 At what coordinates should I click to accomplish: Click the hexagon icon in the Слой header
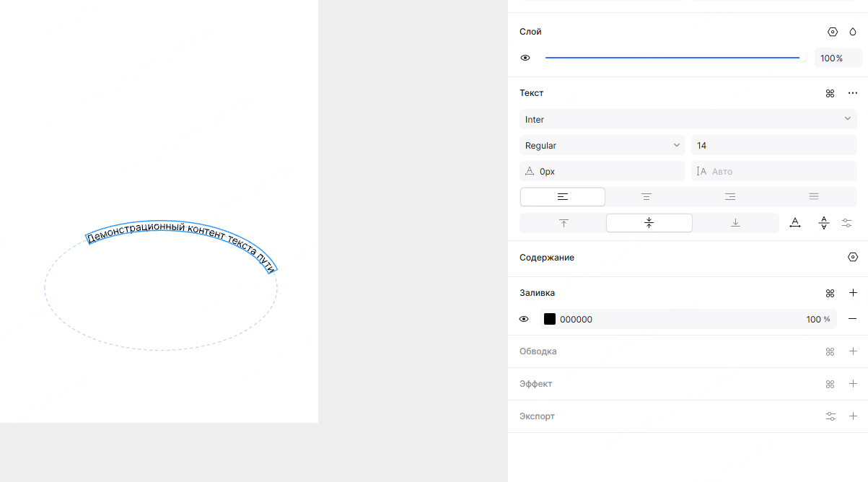pos(833,32)
